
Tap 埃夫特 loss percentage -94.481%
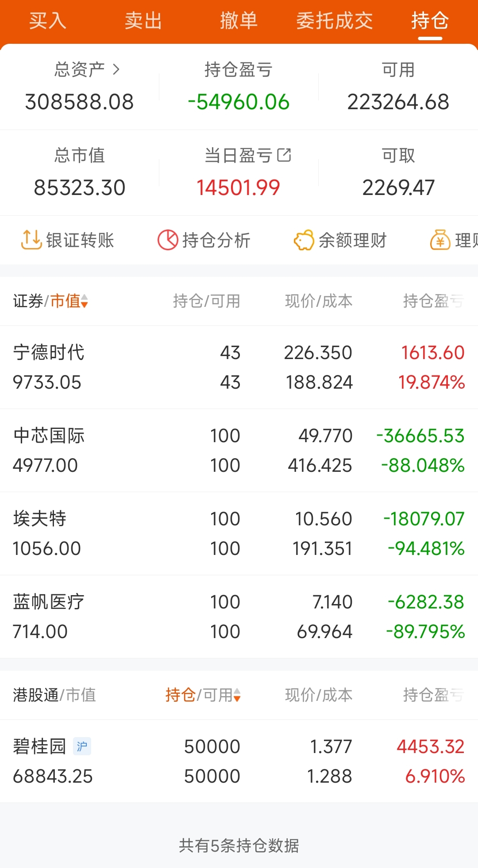[x=426, y=549]
